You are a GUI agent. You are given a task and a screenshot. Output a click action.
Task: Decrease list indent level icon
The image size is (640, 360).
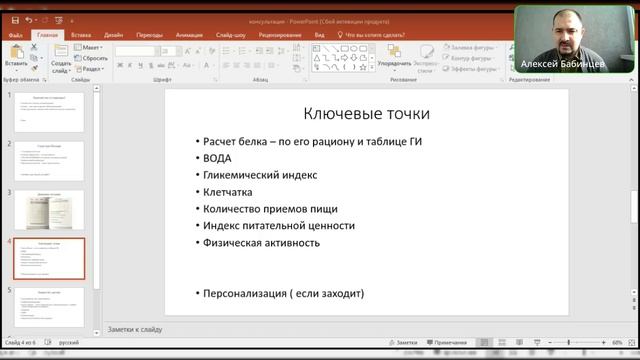(259, 51)
